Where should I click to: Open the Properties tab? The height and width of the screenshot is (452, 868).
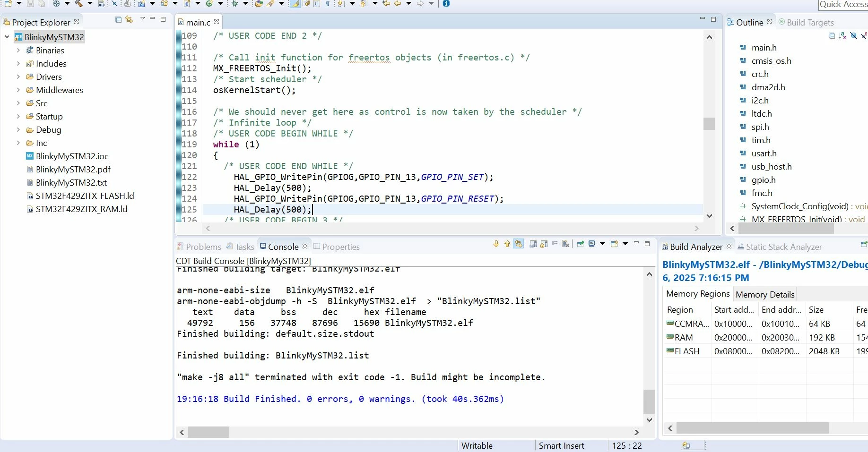pos(337,247)
